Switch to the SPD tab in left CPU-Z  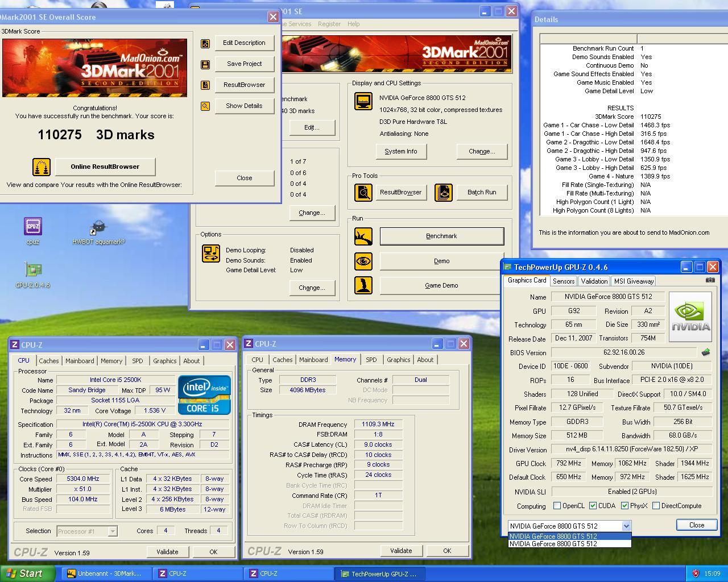[138, 361]
